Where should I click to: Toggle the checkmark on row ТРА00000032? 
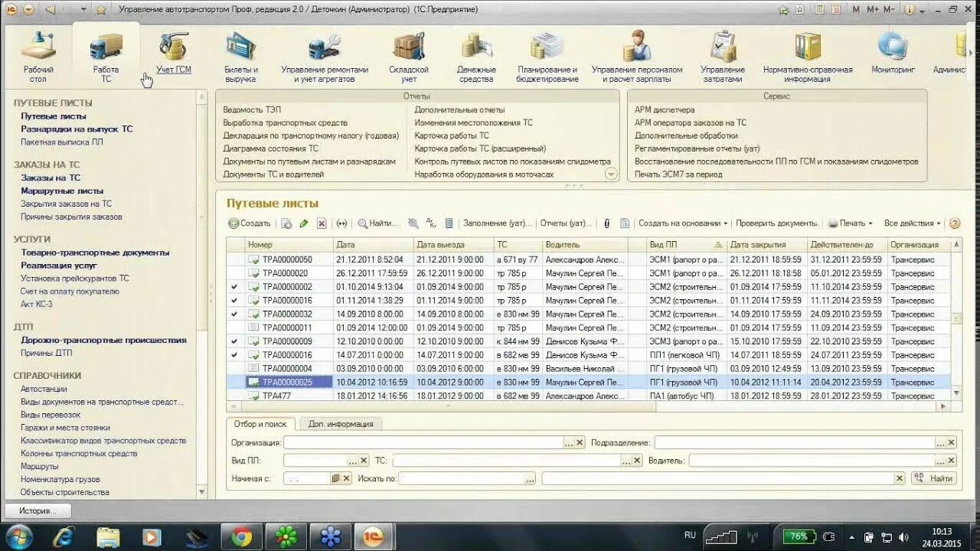coord(234,315)
